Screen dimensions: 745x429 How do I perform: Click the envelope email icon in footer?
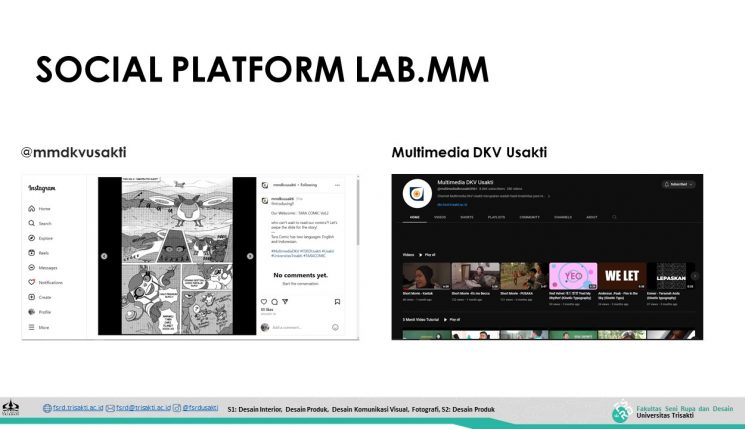[110, 408]
